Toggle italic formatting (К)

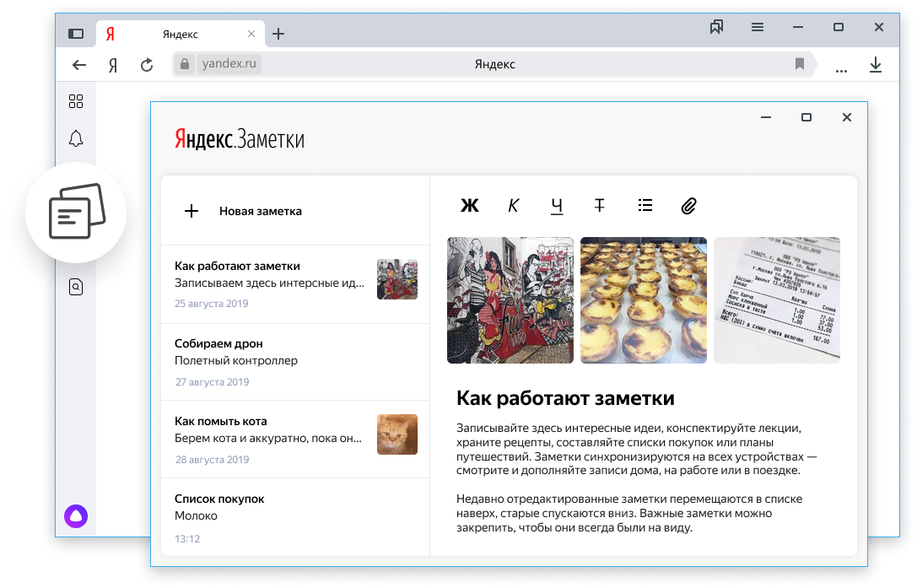(x=514, y=206)
